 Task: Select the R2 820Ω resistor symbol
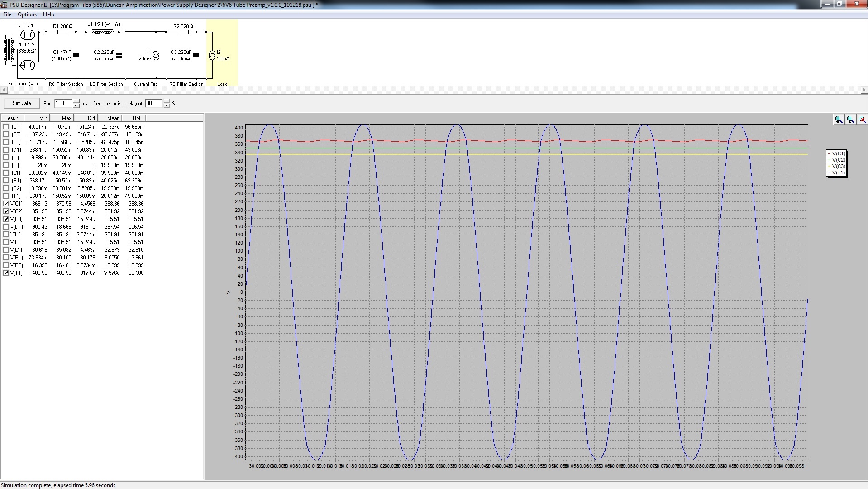(x=183, y=32)
